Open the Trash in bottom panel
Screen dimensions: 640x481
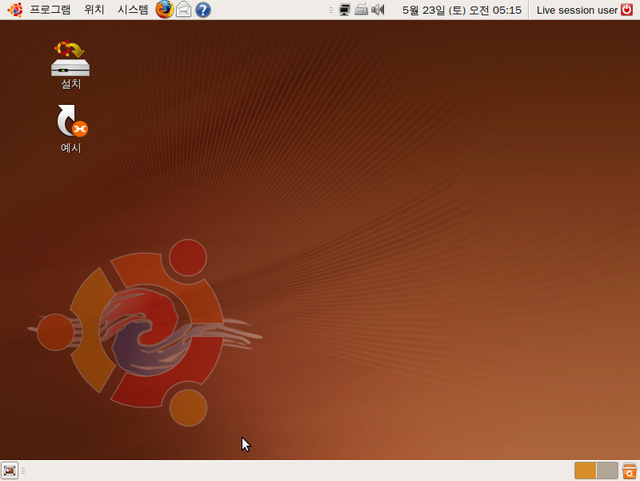[630, 470]
